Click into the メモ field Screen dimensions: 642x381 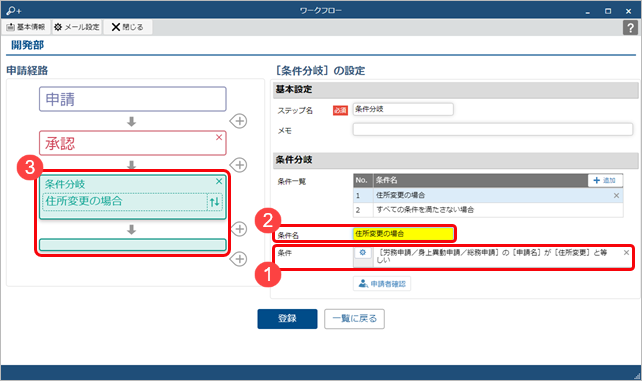(493, 130)
